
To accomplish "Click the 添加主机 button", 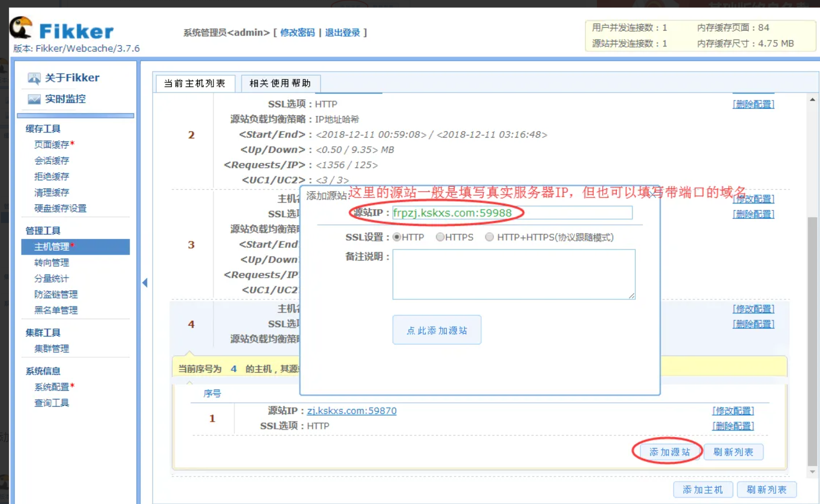I will pyautogui.click(x=703, y=490).
